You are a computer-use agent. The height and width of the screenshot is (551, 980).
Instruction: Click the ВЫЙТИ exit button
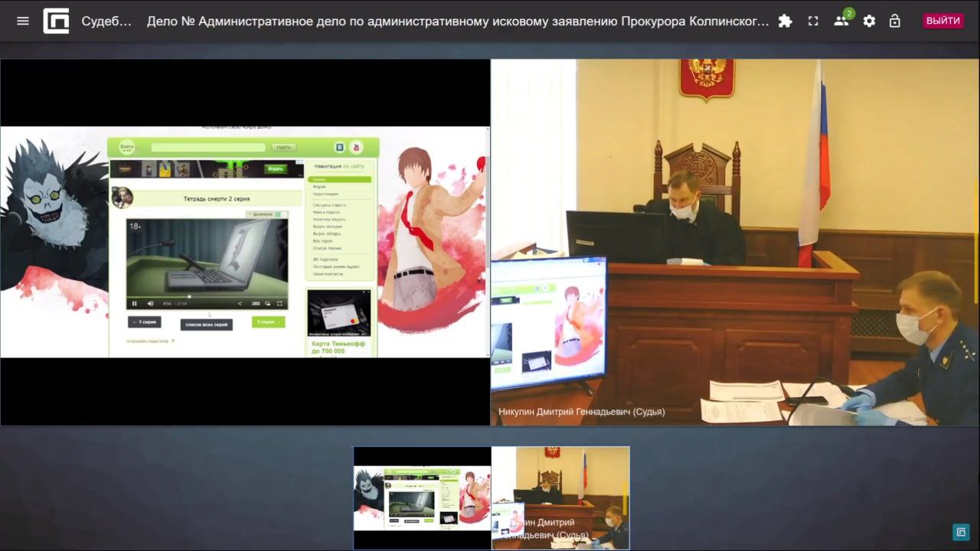tap(943, 21)
